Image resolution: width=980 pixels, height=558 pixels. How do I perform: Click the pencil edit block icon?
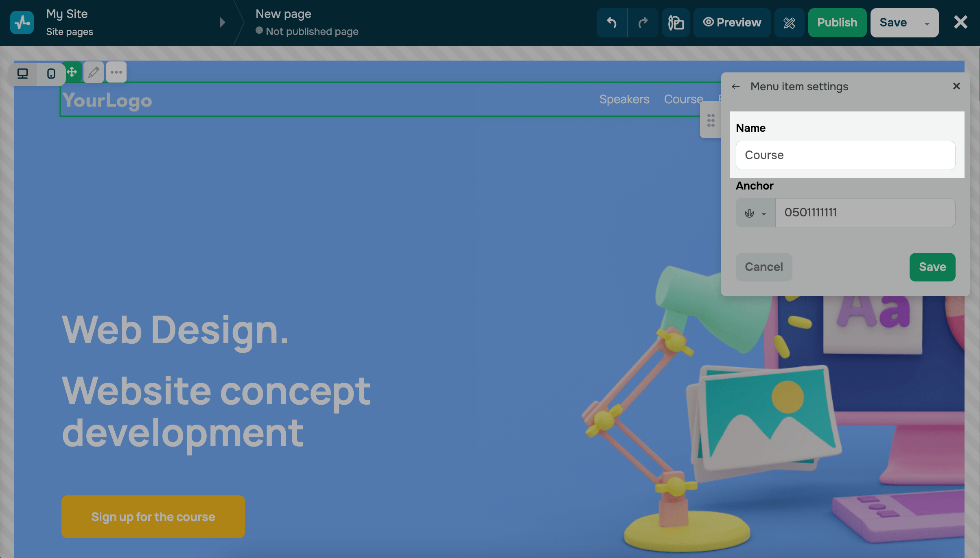pyautogui.click(x=94, y=72)
